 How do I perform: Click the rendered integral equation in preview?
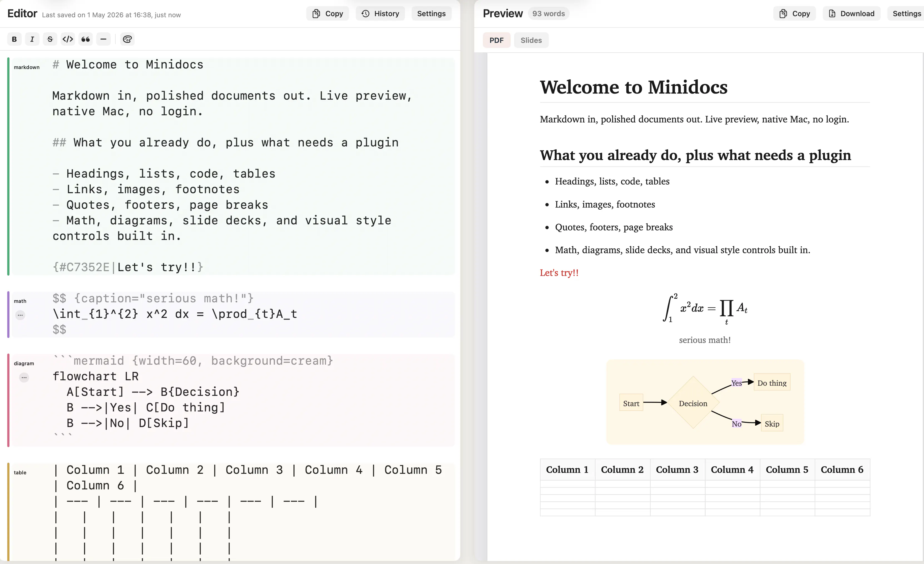pyautogui.click(x=705, y=308)
